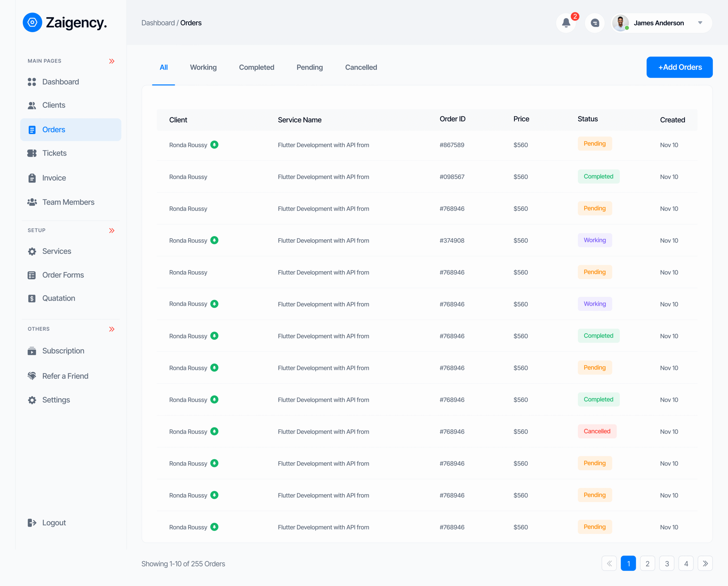728x586 pixels.
Task: Click the green bell badge on Cancelled order
Action: [x=214, y=431]
